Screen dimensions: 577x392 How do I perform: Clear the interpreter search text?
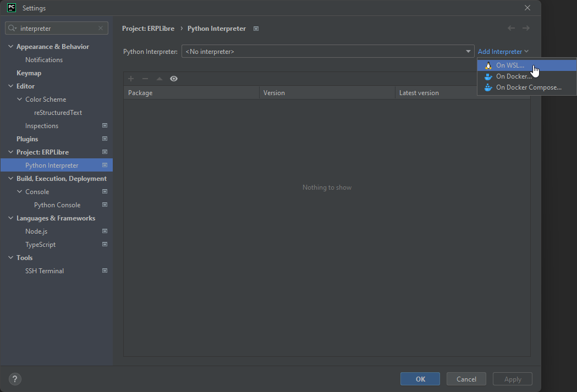(x=101, y=28)
